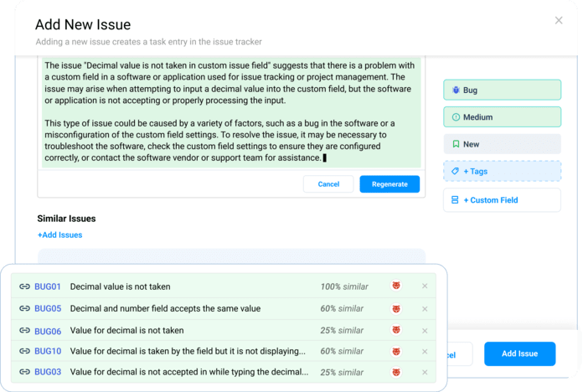The image size is (588, 392).
Task: Add tags using the + Tags field
Action: [502, 172]
